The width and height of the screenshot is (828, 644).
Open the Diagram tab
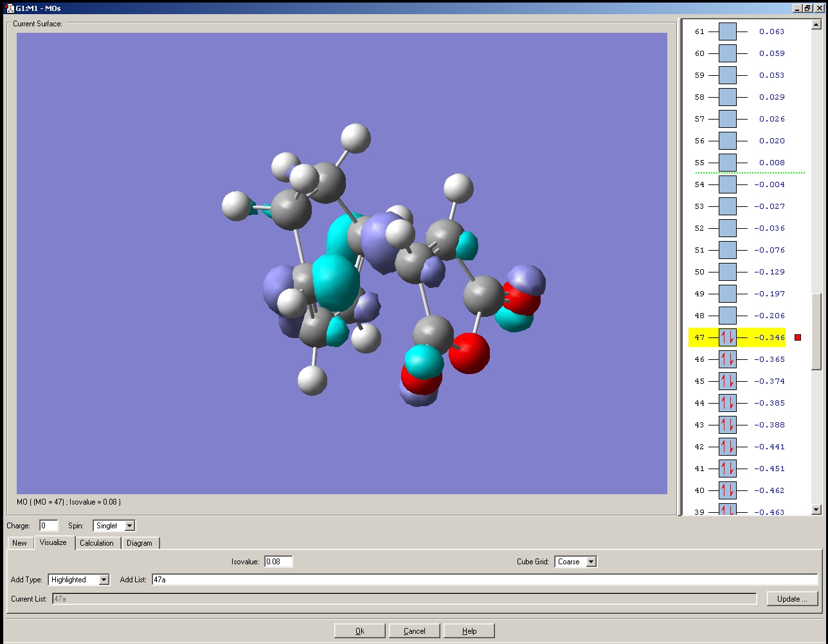139,543
